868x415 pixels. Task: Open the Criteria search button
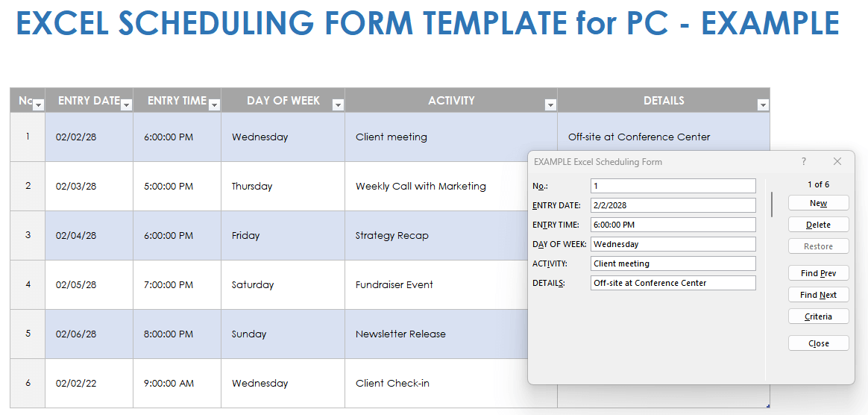coord(818,316)
